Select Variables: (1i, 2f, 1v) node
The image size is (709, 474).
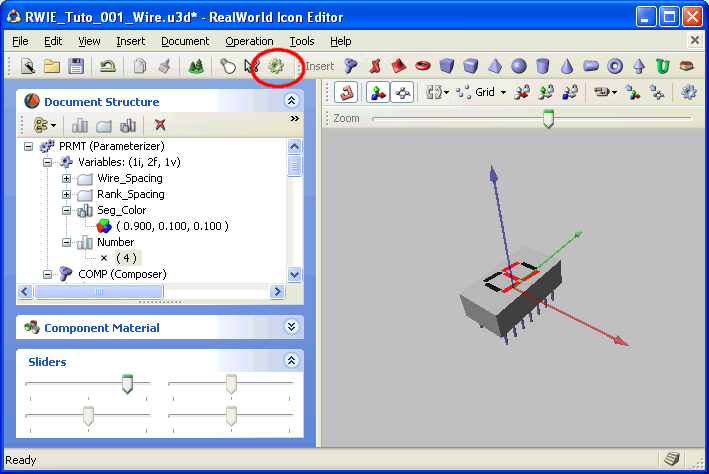129,162
